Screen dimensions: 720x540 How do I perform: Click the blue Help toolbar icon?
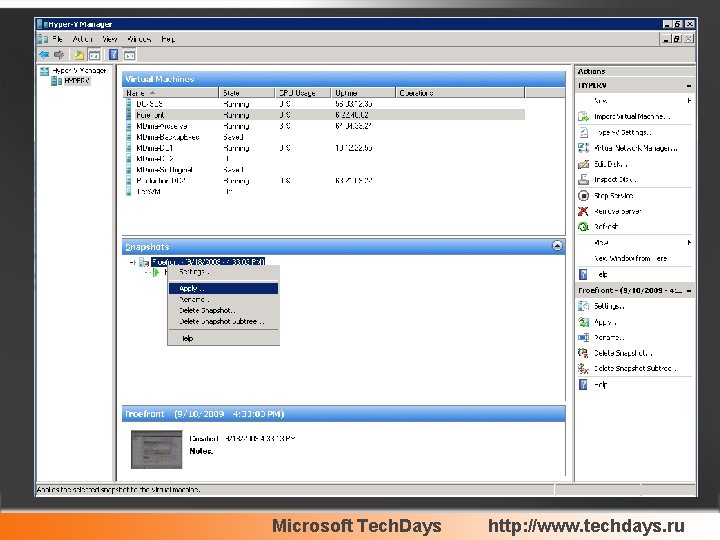pyautogui.click(x=113, y=55)
